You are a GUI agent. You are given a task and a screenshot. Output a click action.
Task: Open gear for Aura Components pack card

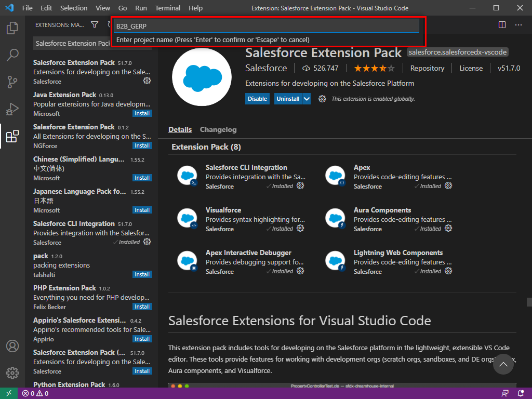(448, 229)
